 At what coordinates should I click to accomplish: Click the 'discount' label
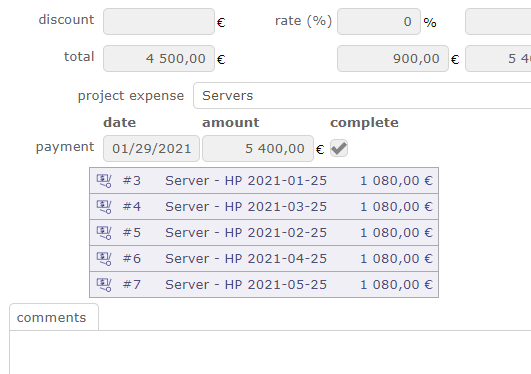pyautogui.click(x=66, y=20)
